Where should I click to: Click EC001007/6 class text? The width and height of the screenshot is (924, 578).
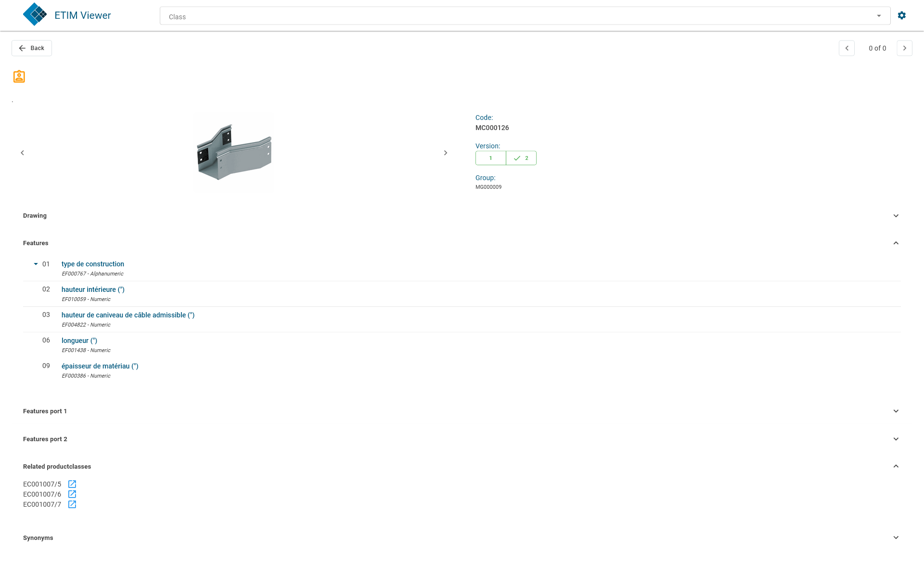[x=42, y=494]
